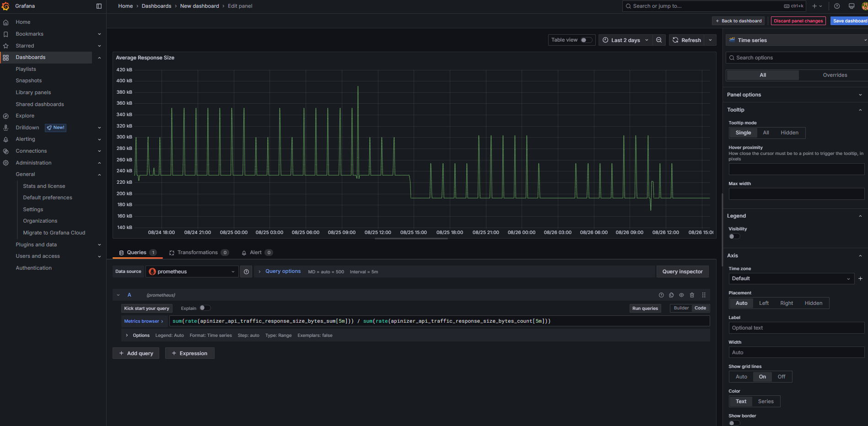Collapse the Tooltip section
This screenshot has height=426, width=868.
(x=860, y=110)
